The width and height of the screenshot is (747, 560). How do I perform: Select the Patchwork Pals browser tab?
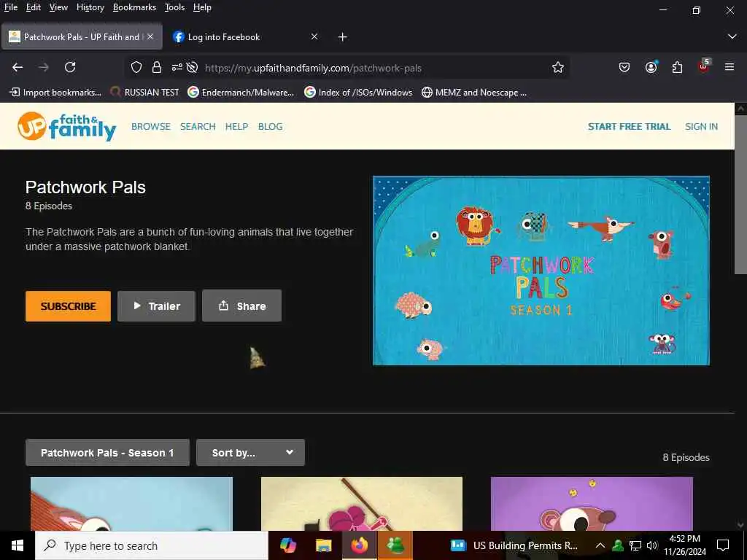[82, 37]
